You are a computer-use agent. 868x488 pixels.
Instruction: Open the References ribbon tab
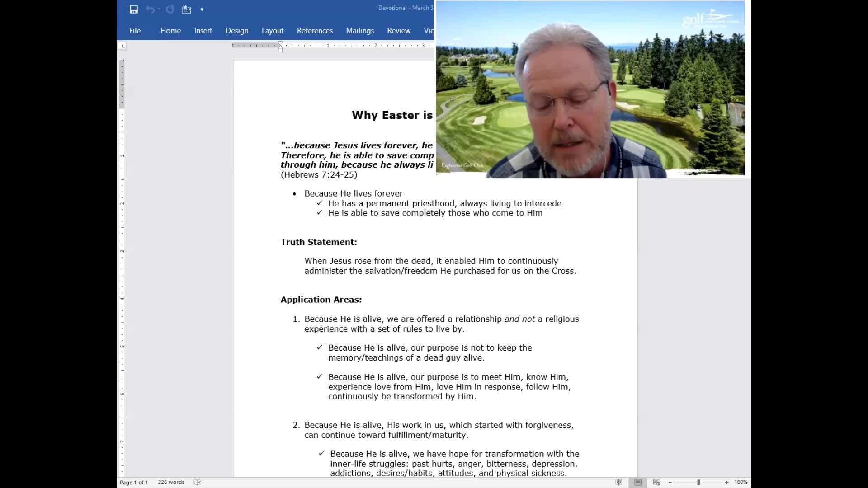[315, 30]
